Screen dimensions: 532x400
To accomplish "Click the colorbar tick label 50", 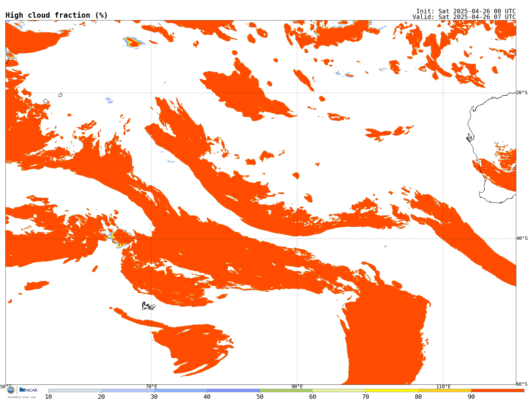I will (x=260, y=397).
